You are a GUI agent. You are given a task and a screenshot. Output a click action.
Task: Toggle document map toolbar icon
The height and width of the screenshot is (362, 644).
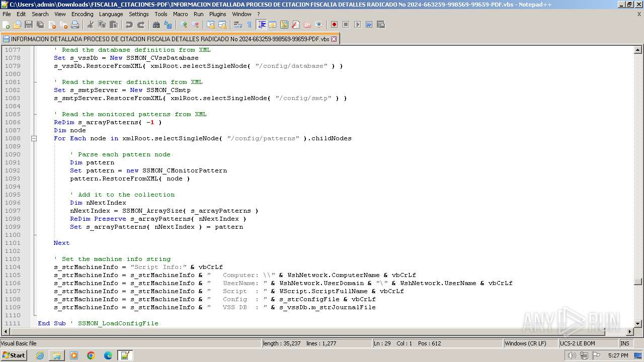(x=284, y=25)
